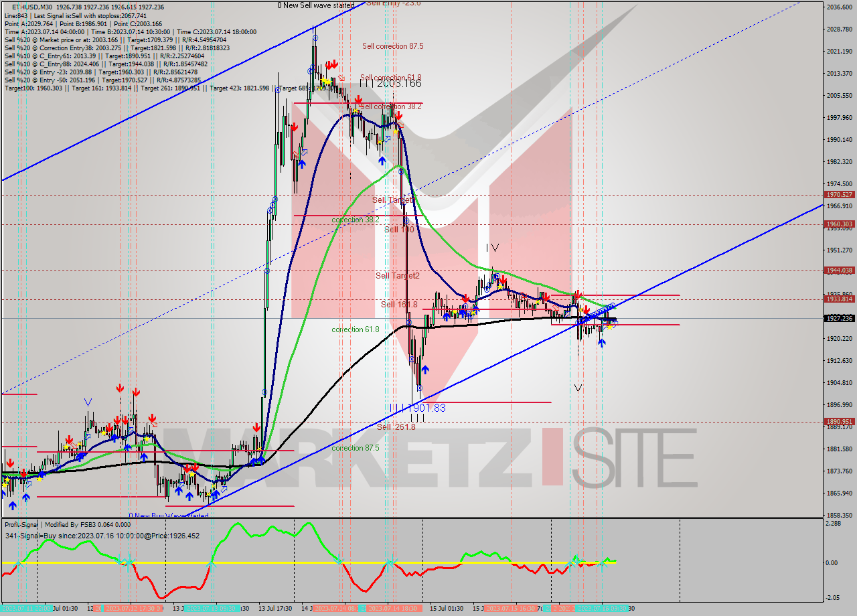Click the "I I I 1901.83" wave label
Viewport: 857px width, 616px height.
pyautogui.click(x=418, y=408)
